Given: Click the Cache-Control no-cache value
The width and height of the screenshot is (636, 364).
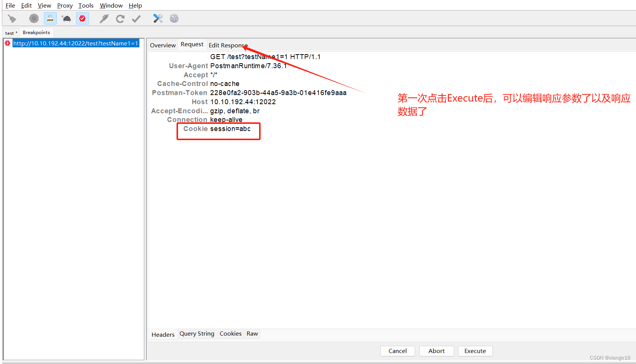Looking at the screenshot, I should (225, 84).
